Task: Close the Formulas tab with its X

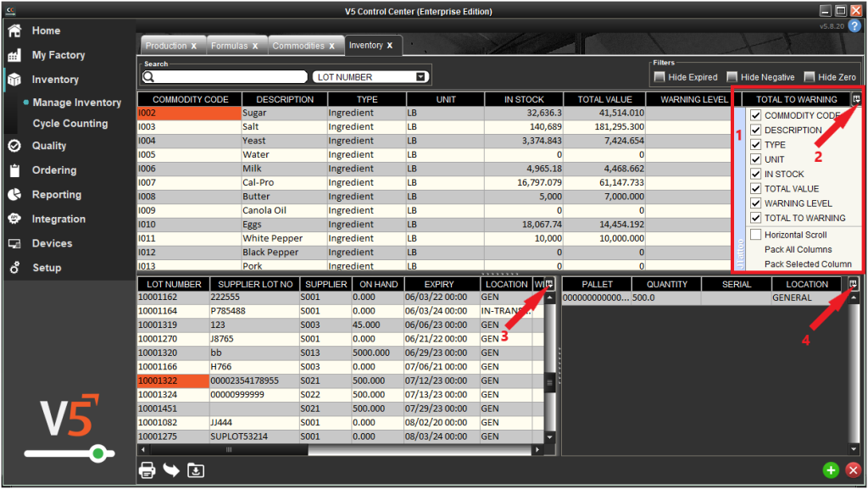Action: pos(255,46)
